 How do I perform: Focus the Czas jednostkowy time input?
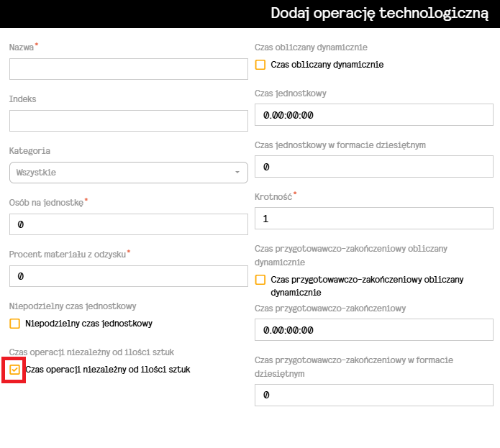[373, 115]
